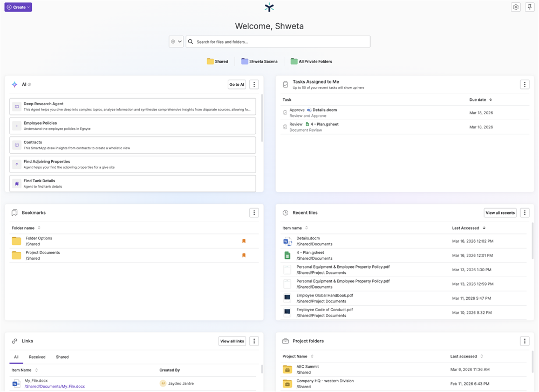Screen dimensions: 539x392
Task: Switch to the Received tab in Links
Action: tap(37, 356)
